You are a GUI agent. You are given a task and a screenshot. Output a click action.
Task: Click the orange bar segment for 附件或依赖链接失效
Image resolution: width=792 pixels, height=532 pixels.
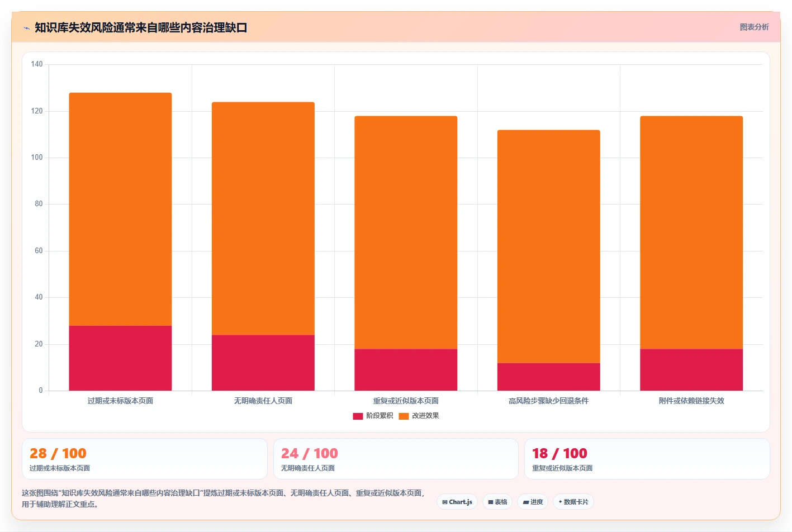point(691,232)
